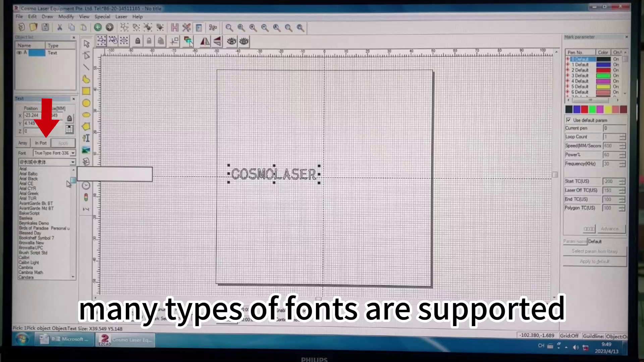Toggle the position lock icon
644x362 pixels.
[x=69, y=118]
